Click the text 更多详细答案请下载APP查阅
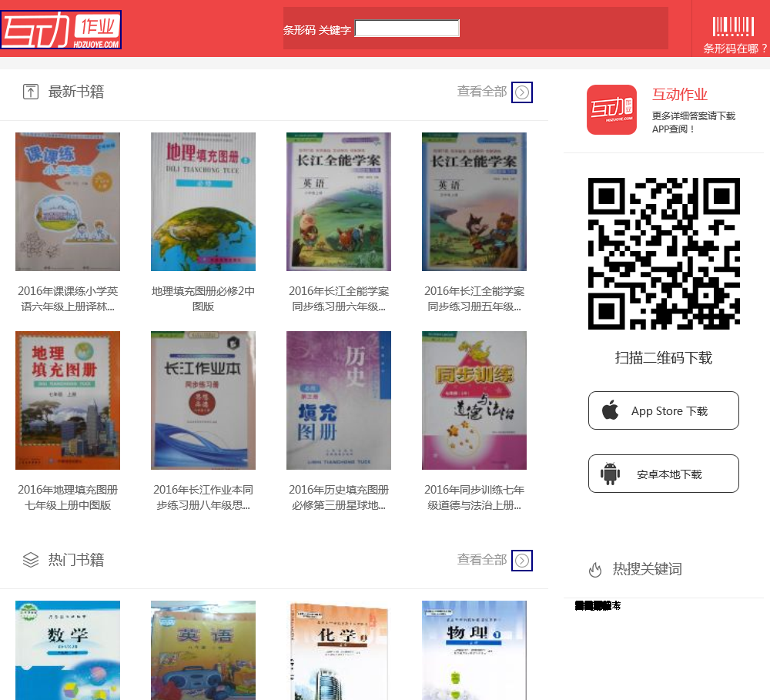Screen dimensions: 770x700 pyautogui.click(x=694, y=122)
